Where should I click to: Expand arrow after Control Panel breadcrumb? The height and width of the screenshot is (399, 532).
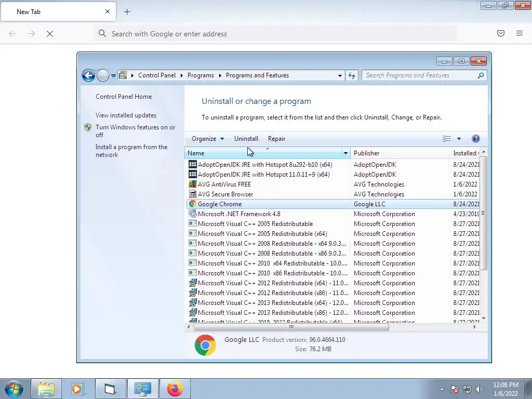[x=181, y=76]
